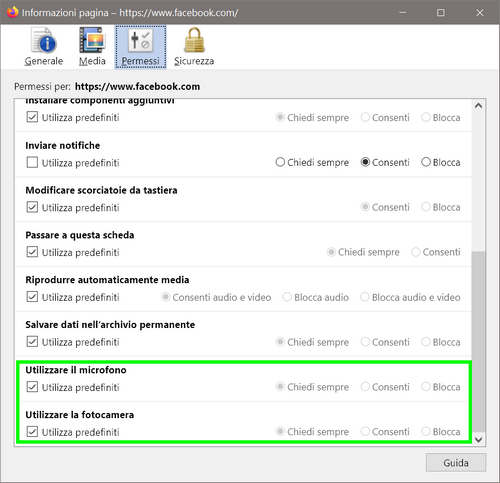Click the https://www.facebook.com permissions URL text
This screenshot has height=483, width=500.
[137, 87]
